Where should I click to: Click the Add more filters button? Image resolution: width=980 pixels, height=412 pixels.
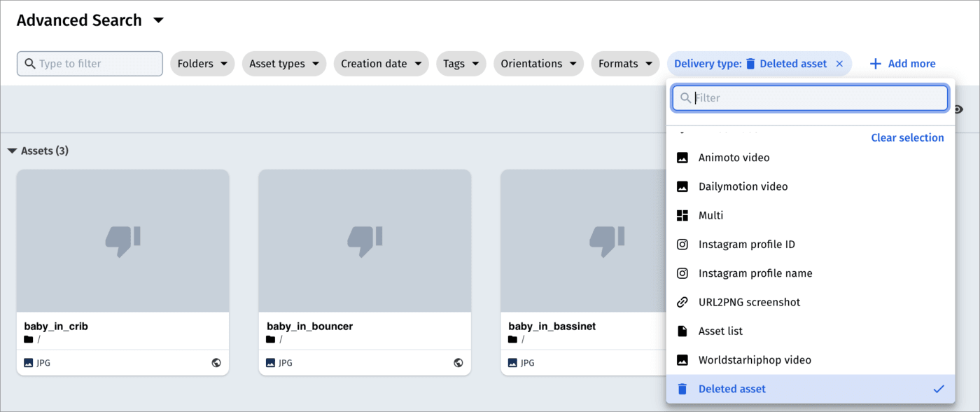902,64
